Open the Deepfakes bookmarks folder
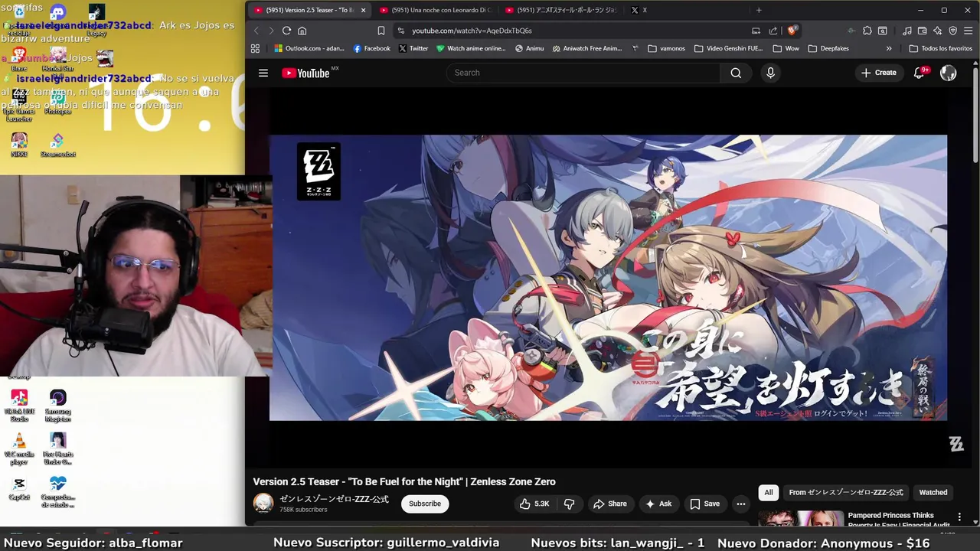Viewport: 980px width, 551px height. [828, 48]
